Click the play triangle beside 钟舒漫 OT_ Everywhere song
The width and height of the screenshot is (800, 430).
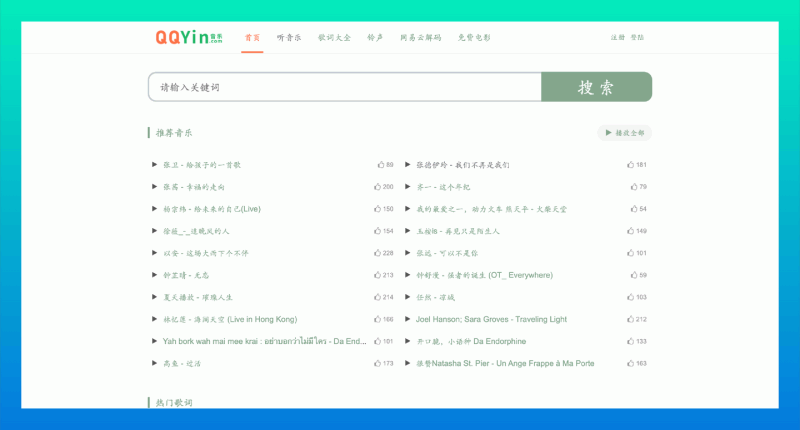(408, 275)
